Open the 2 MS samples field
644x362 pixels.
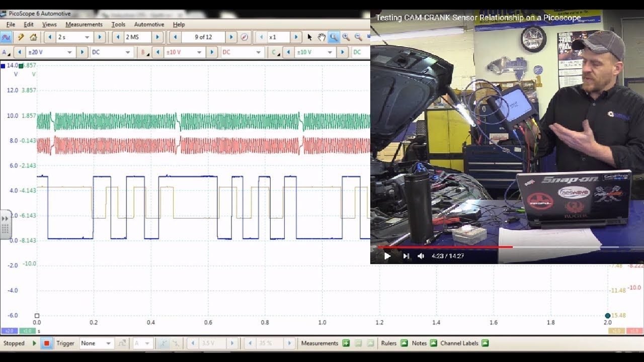point(137,37)
